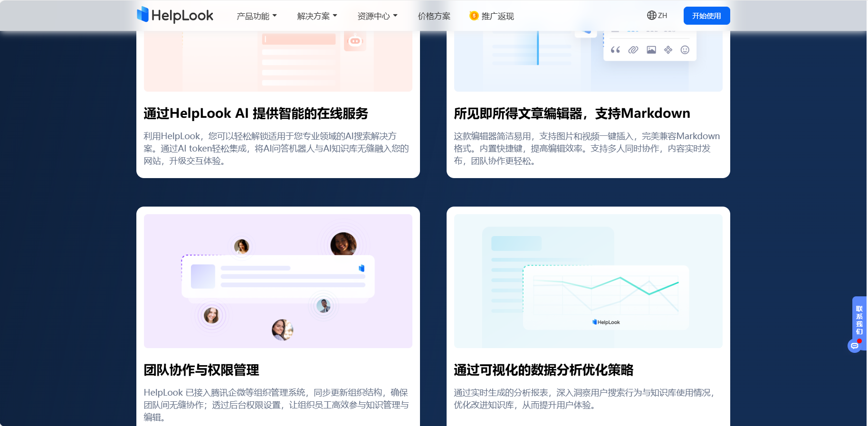Open the data analytics chart illustration
868x426 pixels.
[588, 281]
